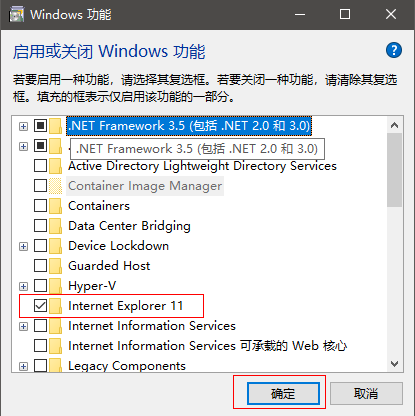
Task: Expand the Device Lockdown tree node
Action: tap(23, 246)
